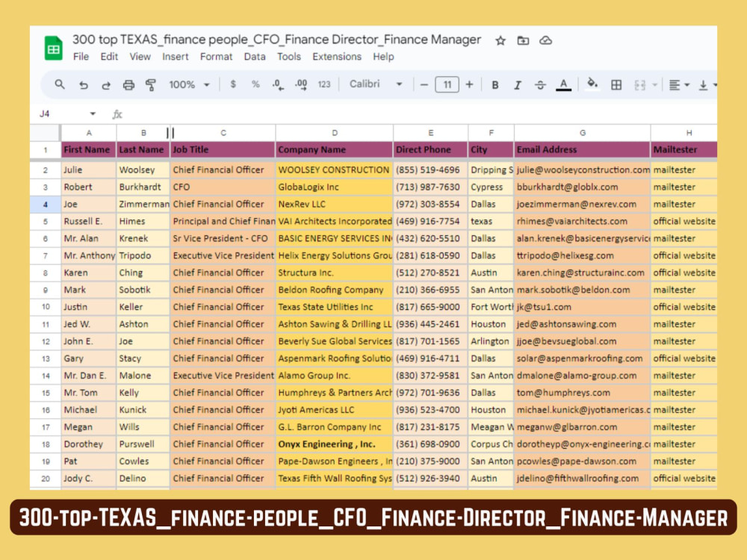Image resolution: width=747 pixels, height=560 pixels.
Task: Select column D header
Action: 335,133
